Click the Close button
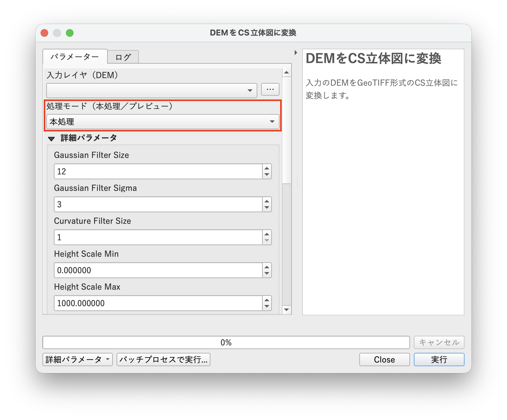 point(384,360)
